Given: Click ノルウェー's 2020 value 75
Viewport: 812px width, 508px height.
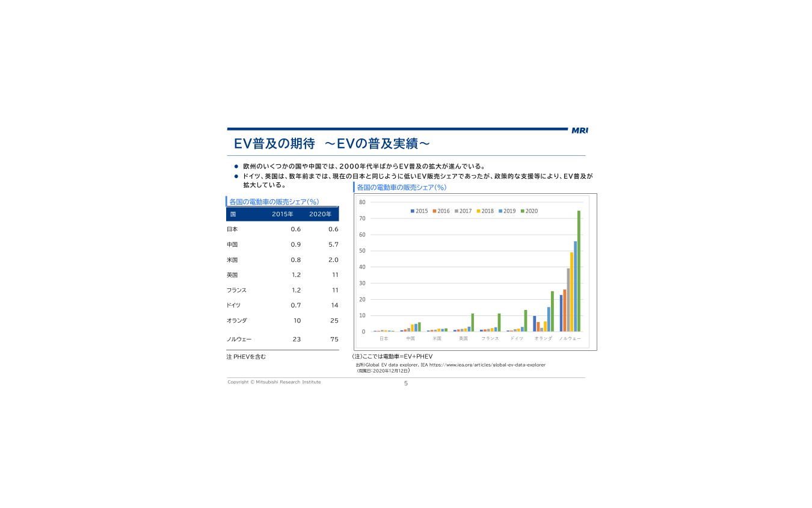Looking at the screenshot, I should click(x=334, y=339).
